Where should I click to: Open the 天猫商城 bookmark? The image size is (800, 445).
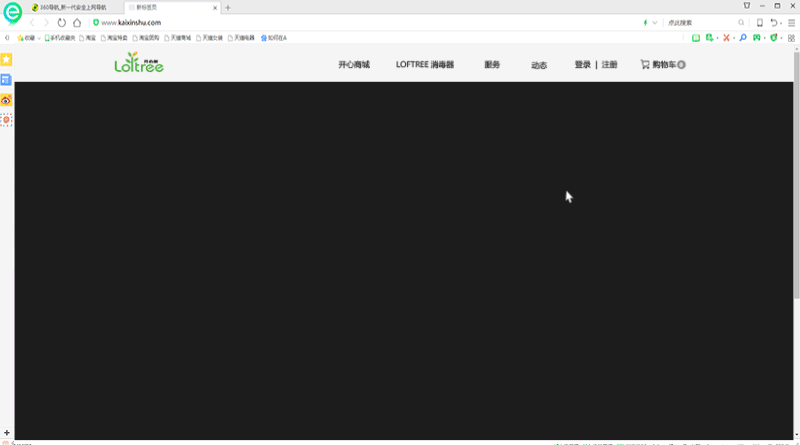click(x=178, y=38)
